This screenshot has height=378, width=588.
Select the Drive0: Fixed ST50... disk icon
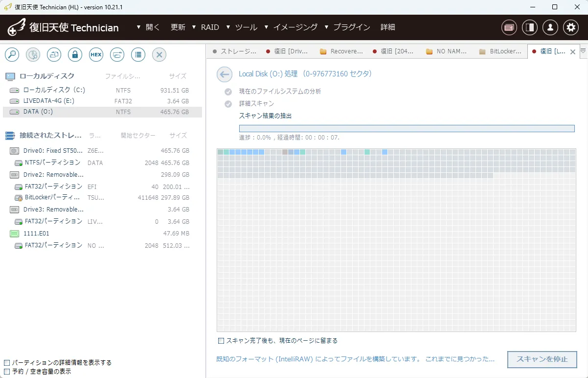click(x=15, y=151)
